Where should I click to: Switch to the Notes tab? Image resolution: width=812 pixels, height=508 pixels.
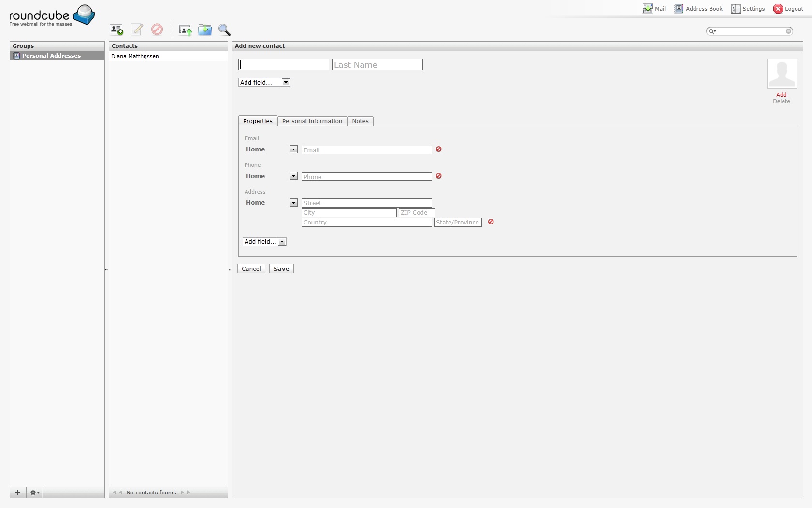[x=360, y=121]
